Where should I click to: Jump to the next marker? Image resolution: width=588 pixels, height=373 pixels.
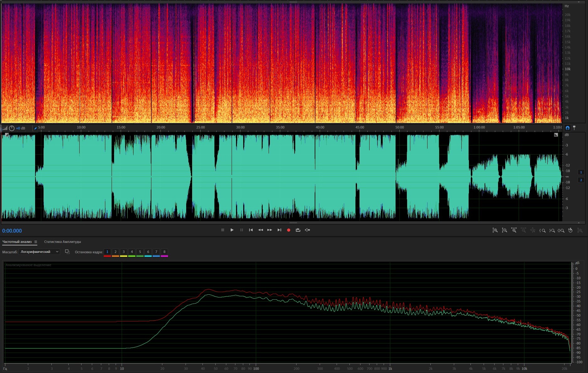[279, 230]
